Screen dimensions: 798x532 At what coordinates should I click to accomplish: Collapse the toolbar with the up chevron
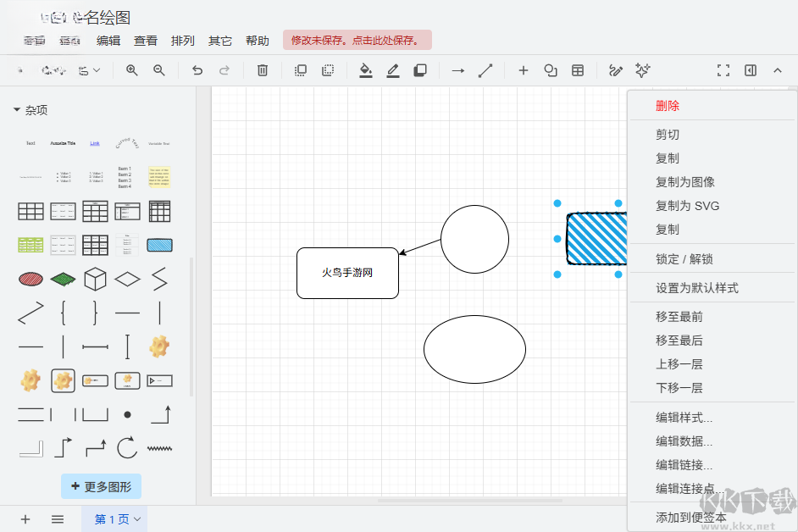778,70
